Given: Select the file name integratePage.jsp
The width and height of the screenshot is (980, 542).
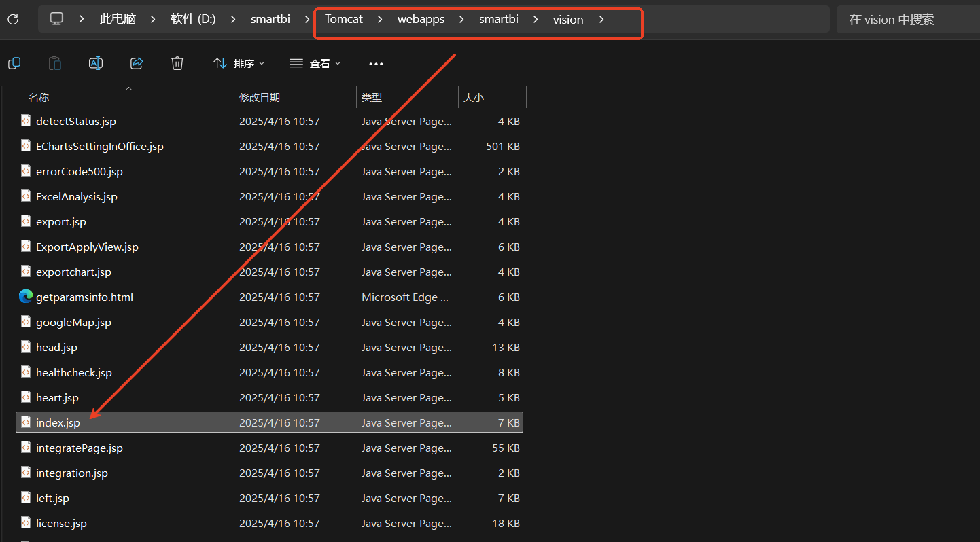Looking at the screenshot, I should tap(80, 448).
